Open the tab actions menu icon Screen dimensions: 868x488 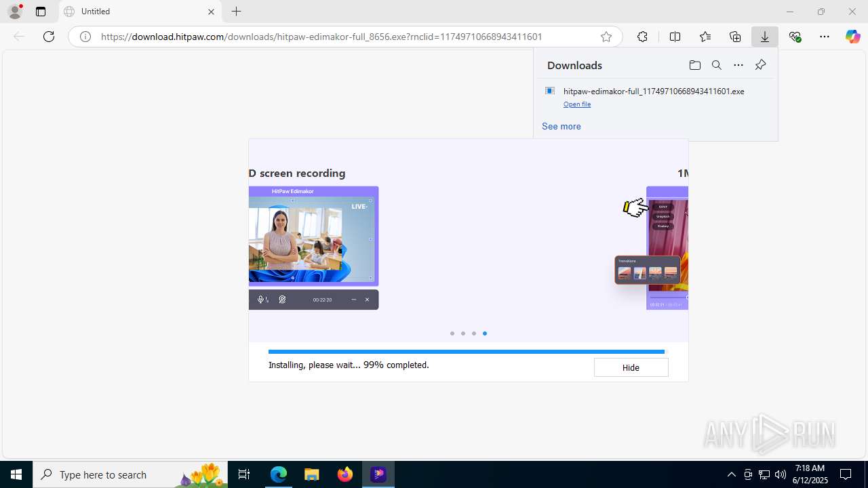click(x=41, y=12)
